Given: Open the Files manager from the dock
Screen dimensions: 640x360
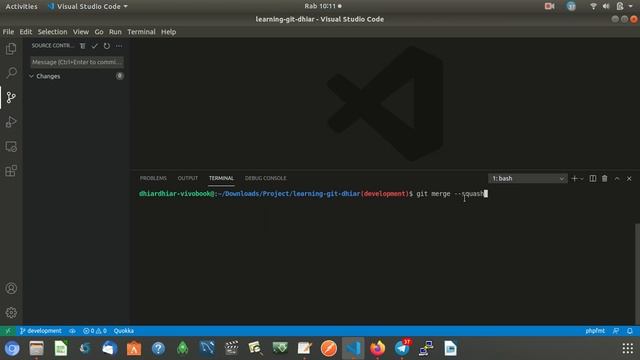Looking at the screenshot, I should click(36, 348).
